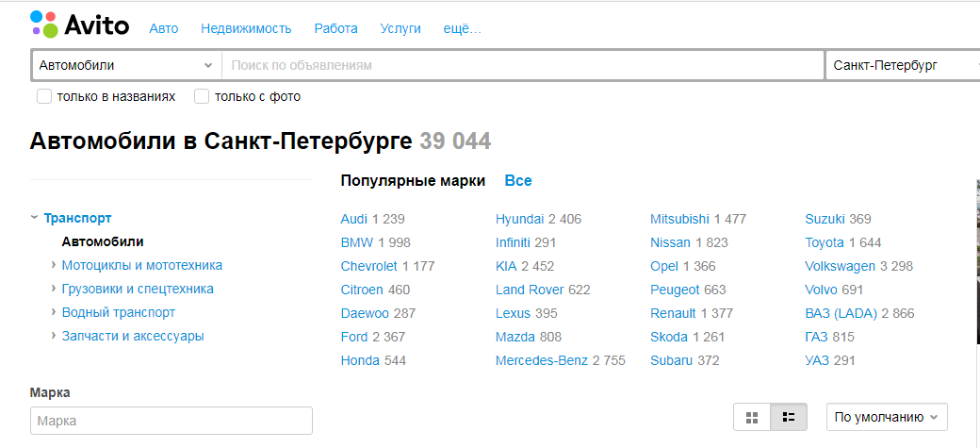Open the Работа top menu

click(x=336, y=29)
